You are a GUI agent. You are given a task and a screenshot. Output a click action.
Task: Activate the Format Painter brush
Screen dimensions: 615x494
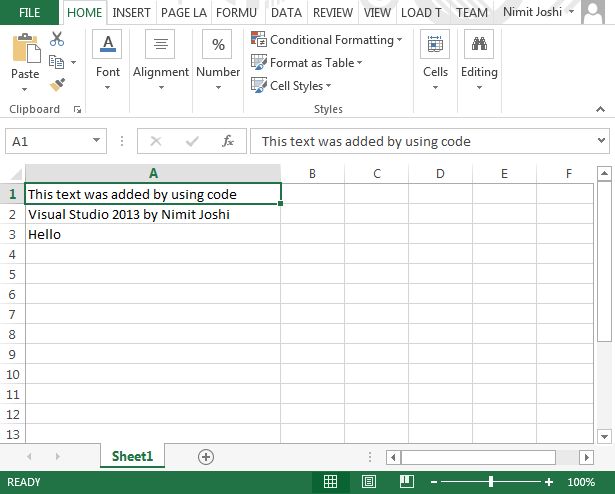click(x=57, y=84)
